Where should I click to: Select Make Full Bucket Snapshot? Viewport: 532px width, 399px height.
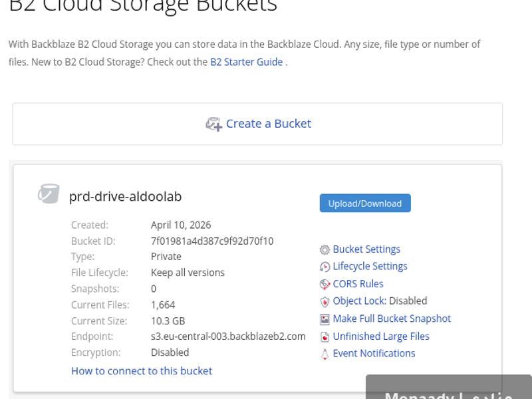tap(392, 319)
